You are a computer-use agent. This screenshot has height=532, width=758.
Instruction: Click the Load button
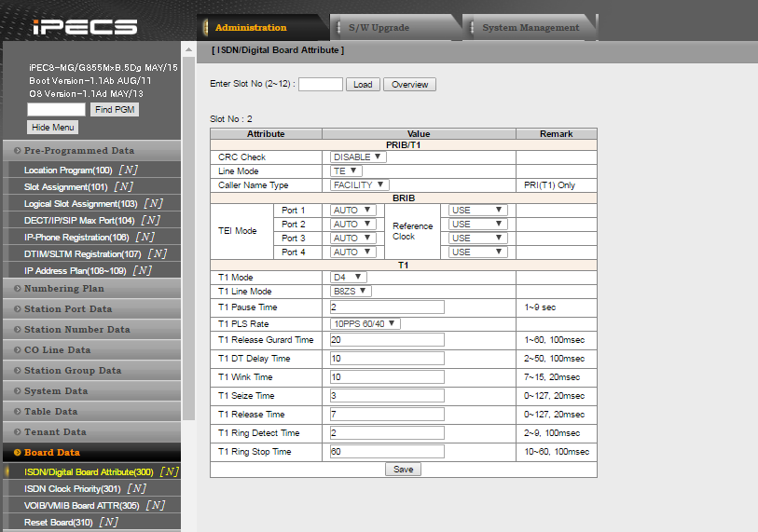coord(363,85)
